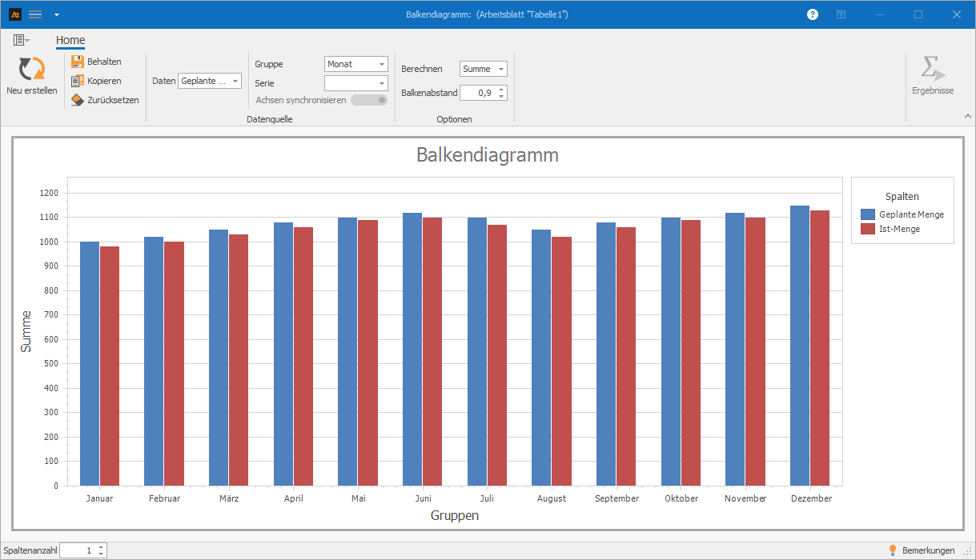Toggle Achsen synchronisieren switch

(x=368, y=100)
